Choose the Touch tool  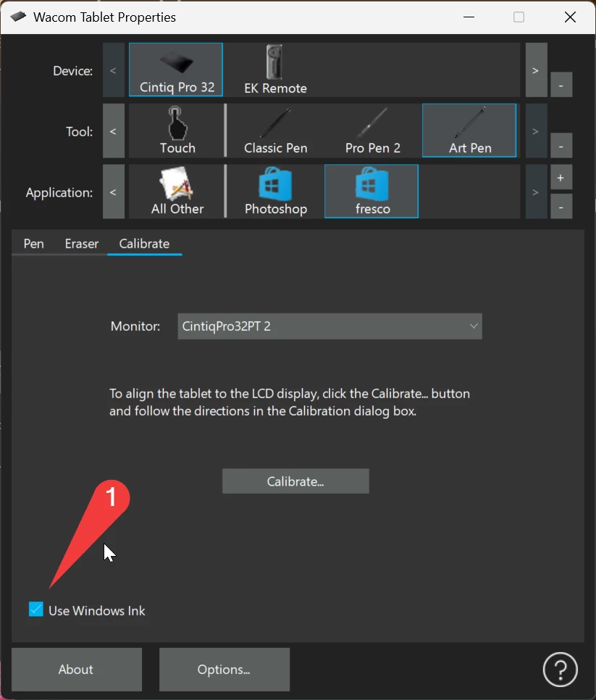pos(177,130)
